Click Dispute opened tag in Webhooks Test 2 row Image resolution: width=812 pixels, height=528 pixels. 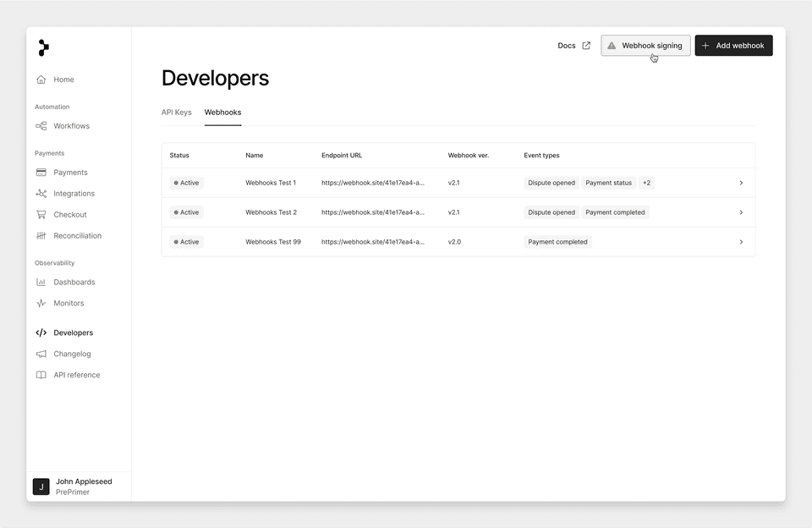551,212
